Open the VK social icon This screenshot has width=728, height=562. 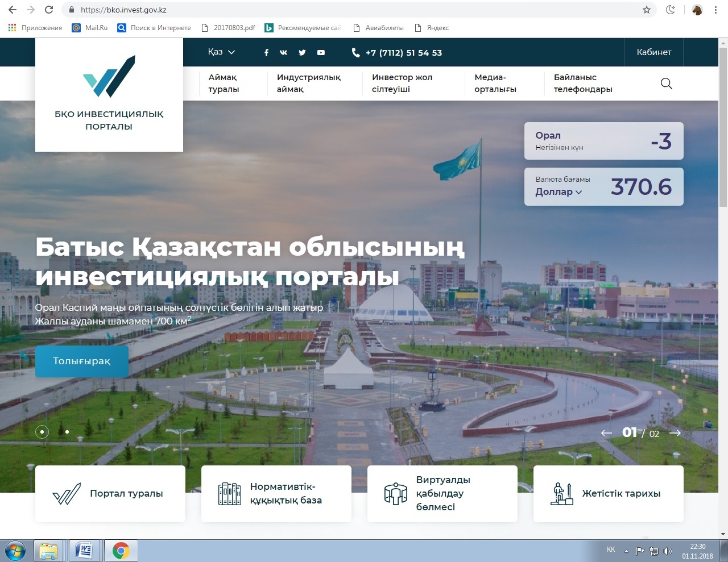[x=284, y=53]
